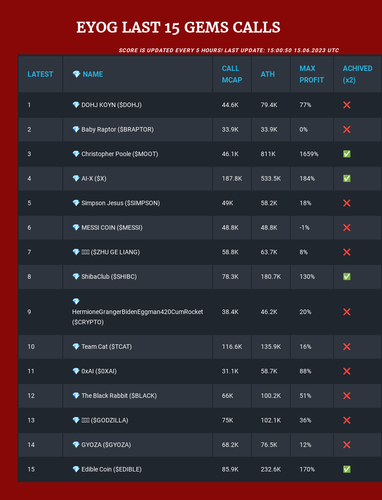382x500 pixels.
Task: Click the 'GYOZA ($GYOZA)' name
Action: point(106,445)
